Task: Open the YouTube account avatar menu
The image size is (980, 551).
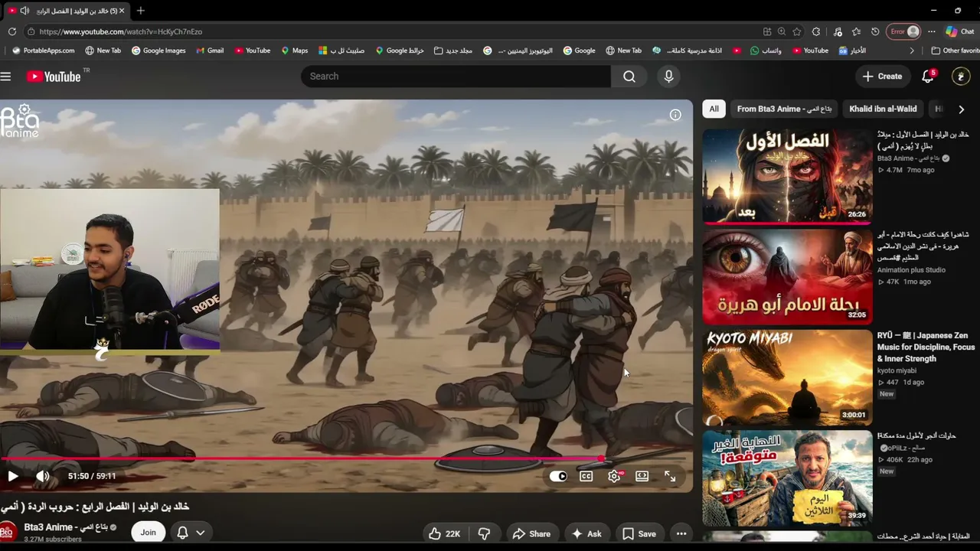Action: click(x=961, y=77)
